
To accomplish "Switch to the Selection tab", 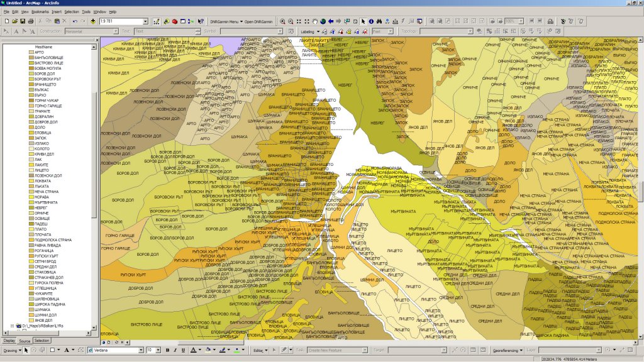I will (x=42, y=340).
